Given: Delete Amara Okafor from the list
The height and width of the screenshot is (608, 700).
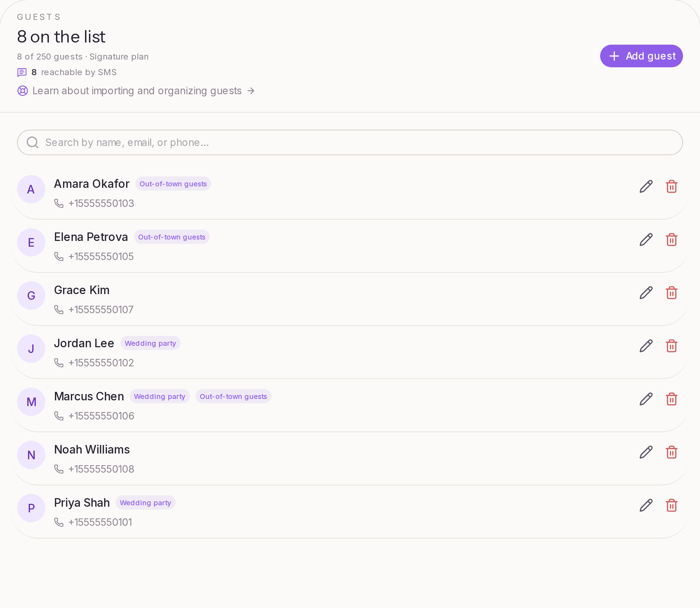Looking at the screenshot, I should 672,186.
